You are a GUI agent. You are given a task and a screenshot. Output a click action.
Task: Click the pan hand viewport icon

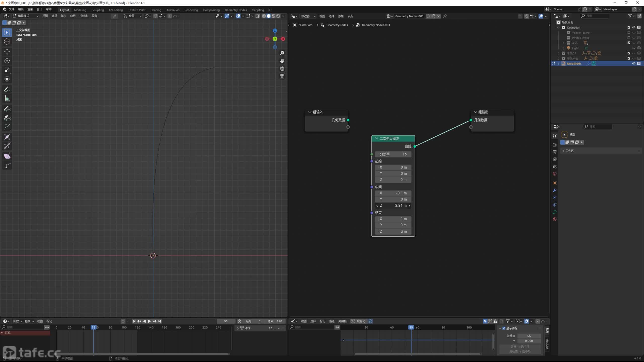pos(282,61)
